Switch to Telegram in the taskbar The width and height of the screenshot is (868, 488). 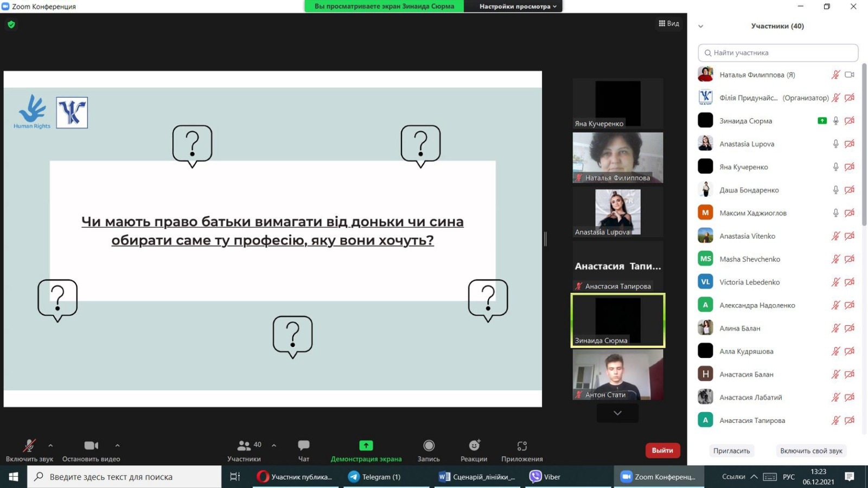pos(375,477)
